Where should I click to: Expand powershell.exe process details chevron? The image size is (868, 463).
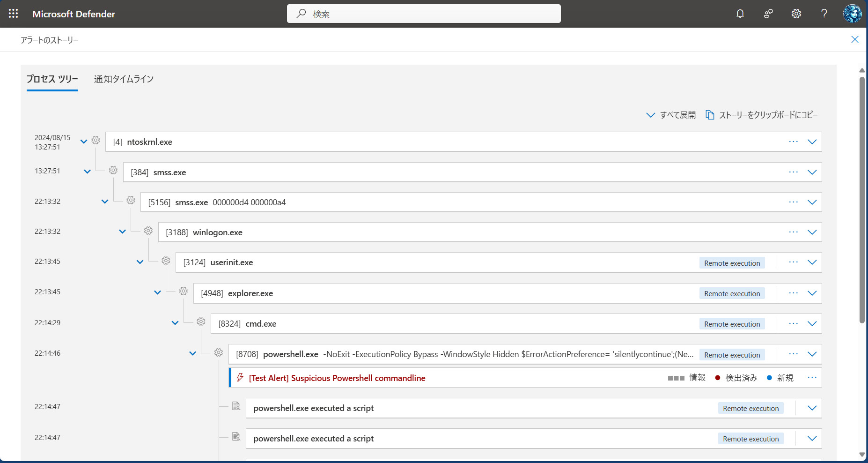(812, 354)
